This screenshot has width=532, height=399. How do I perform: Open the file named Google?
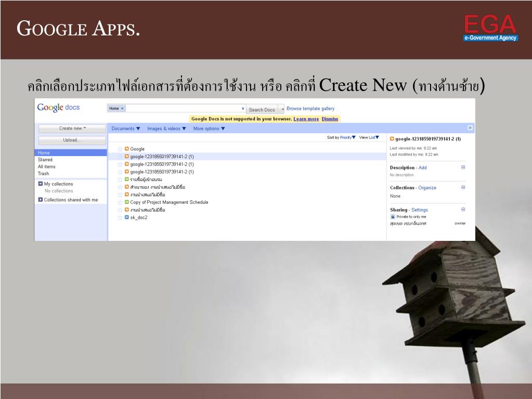click(137, 149)
